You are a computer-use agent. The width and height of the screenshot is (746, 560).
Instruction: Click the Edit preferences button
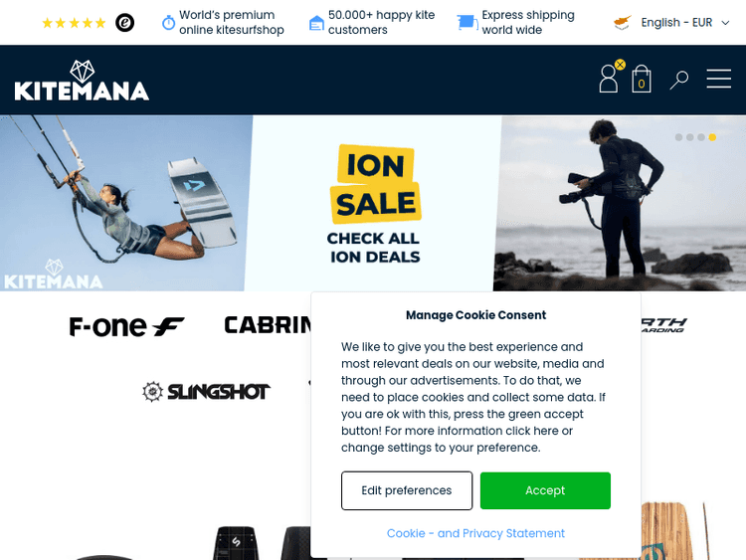pos(407,490)
